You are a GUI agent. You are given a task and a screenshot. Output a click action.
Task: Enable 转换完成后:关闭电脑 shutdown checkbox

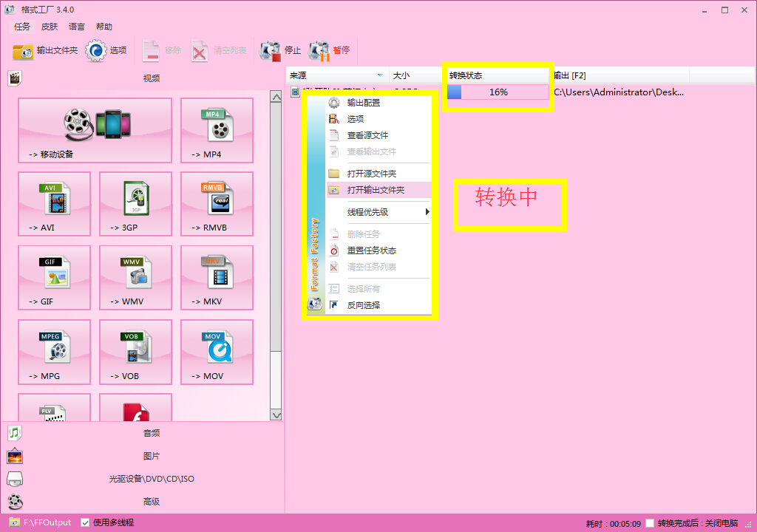click(650, 523)
